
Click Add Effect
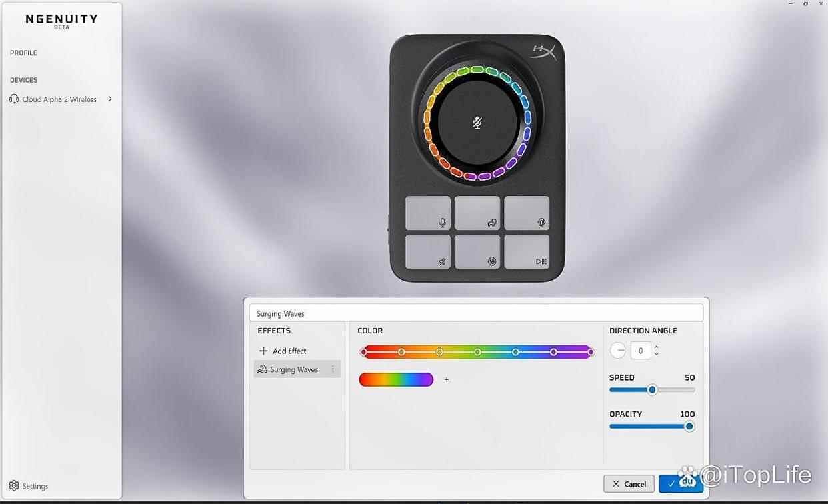283,351
